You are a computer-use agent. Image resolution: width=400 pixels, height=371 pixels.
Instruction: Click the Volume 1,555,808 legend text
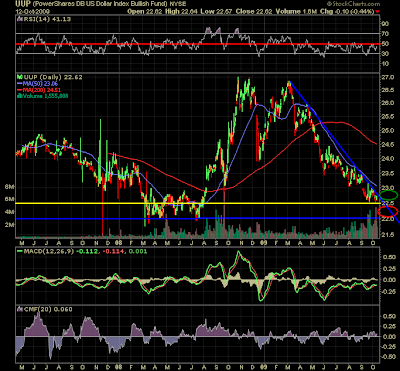click(44, 96)
